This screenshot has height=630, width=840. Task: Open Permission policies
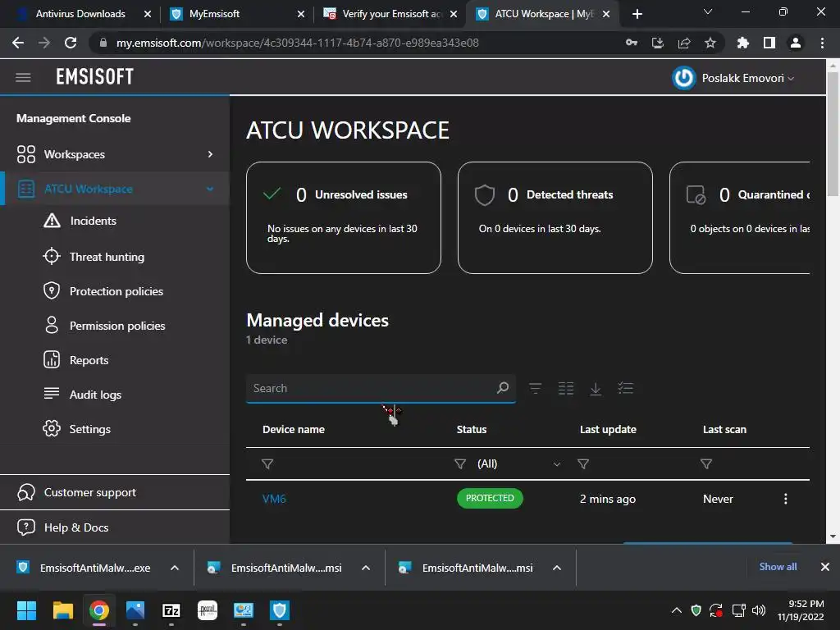117,326
